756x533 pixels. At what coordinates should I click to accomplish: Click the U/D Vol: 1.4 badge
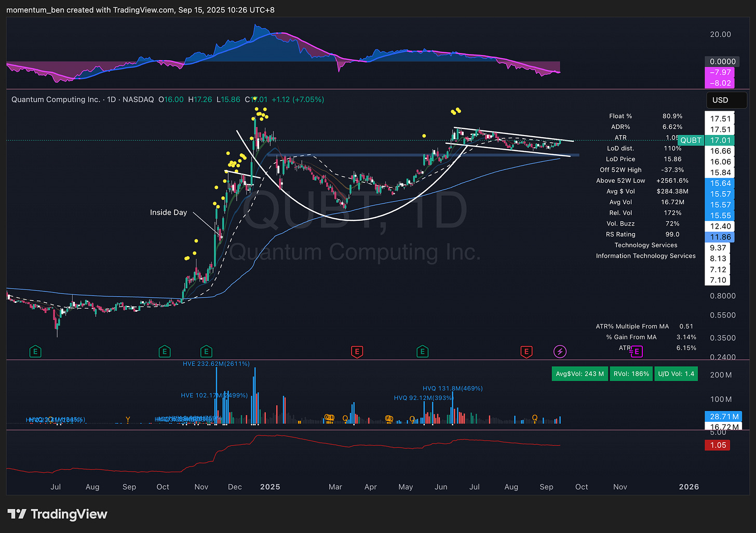coord(676,374)
